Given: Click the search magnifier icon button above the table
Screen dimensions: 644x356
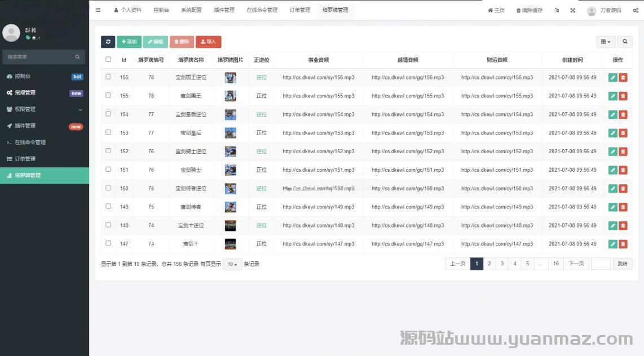Looking at the screenshot, I should click(x=624, y=42).
